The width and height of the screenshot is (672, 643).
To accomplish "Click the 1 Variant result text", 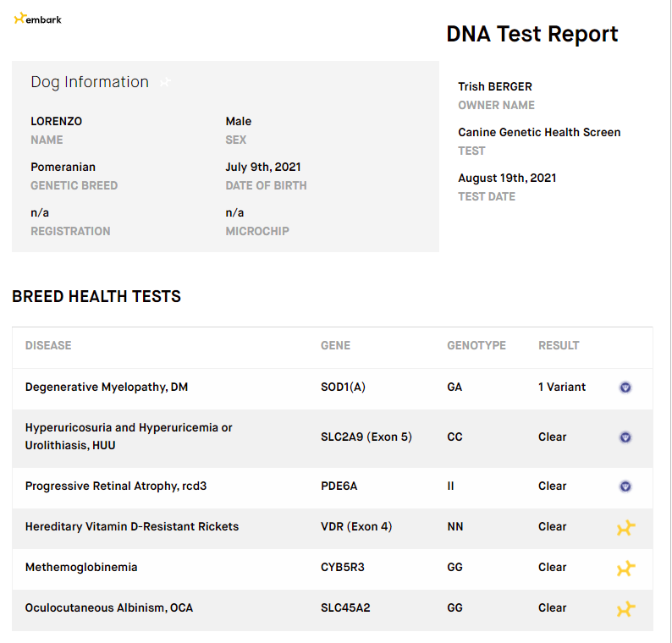I will click(x=562, y=387).
